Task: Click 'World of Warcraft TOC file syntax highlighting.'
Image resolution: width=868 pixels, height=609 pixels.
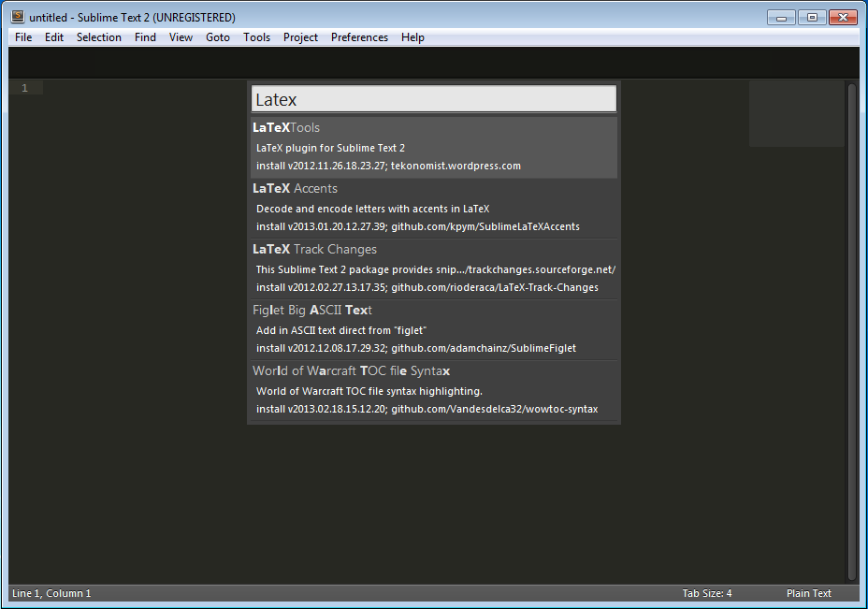Action: (x=369, y=391)
